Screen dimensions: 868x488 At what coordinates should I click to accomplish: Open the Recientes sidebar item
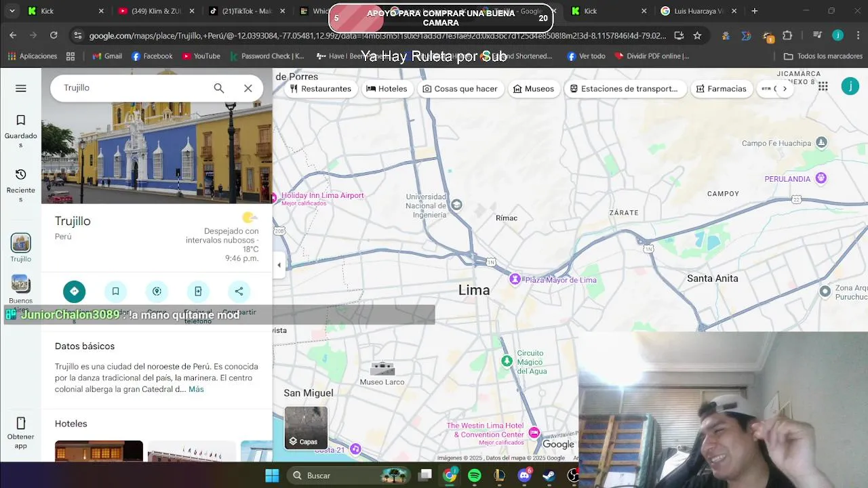pyautogui.click(x=21, y=185)
